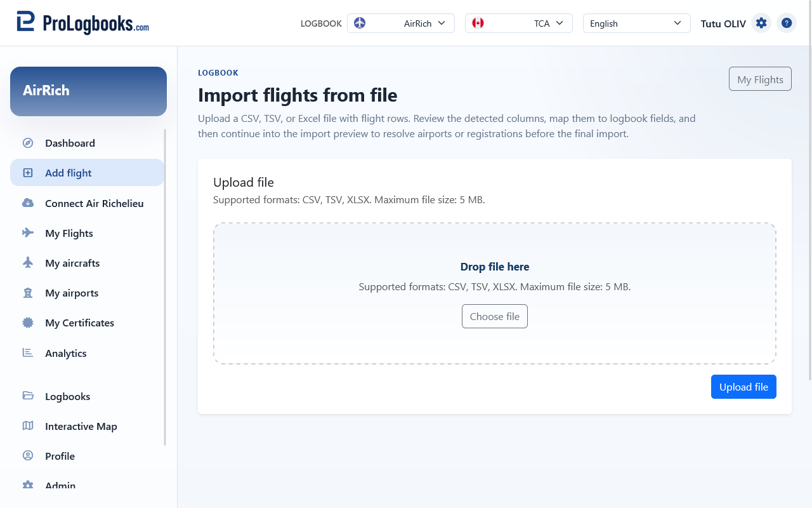Select Add flight in sidebar
The width and height of the screenshot is (812, 508).
point(87,173)
